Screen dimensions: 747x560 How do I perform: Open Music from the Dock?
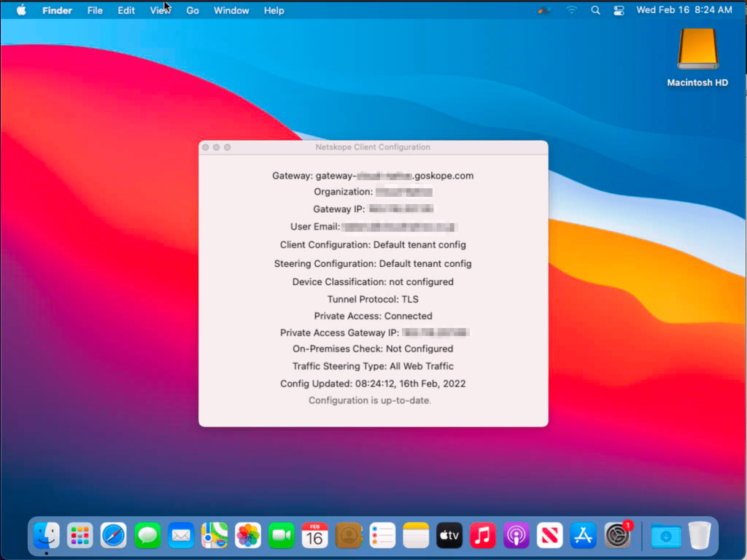[x=483, y=536]
